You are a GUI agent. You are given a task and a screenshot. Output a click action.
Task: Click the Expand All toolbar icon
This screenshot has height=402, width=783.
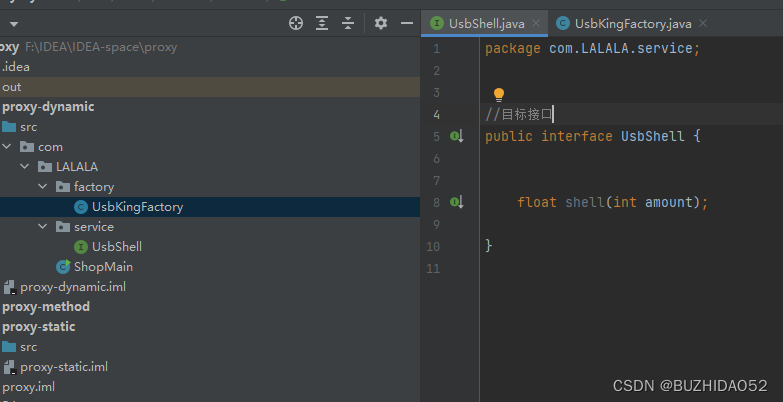pos(322,23)
